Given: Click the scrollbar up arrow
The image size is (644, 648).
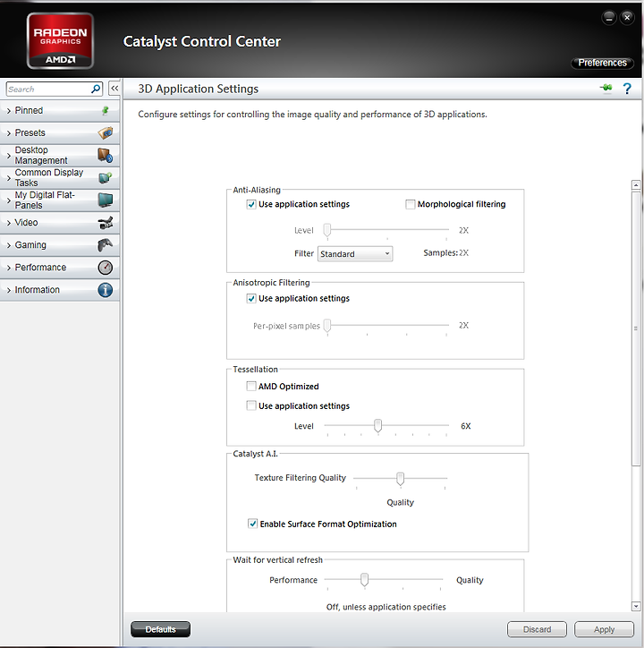Looking at the screenshot, I should 636,184.
